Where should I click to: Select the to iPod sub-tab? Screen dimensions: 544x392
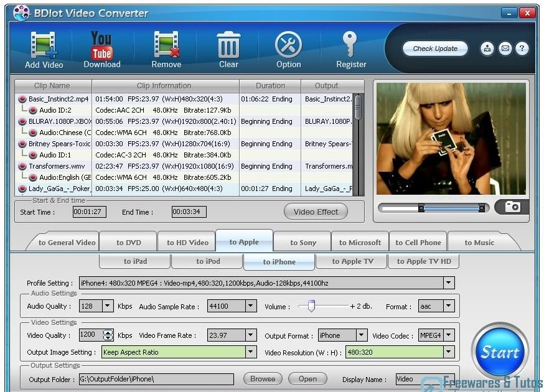click(208, 261)
